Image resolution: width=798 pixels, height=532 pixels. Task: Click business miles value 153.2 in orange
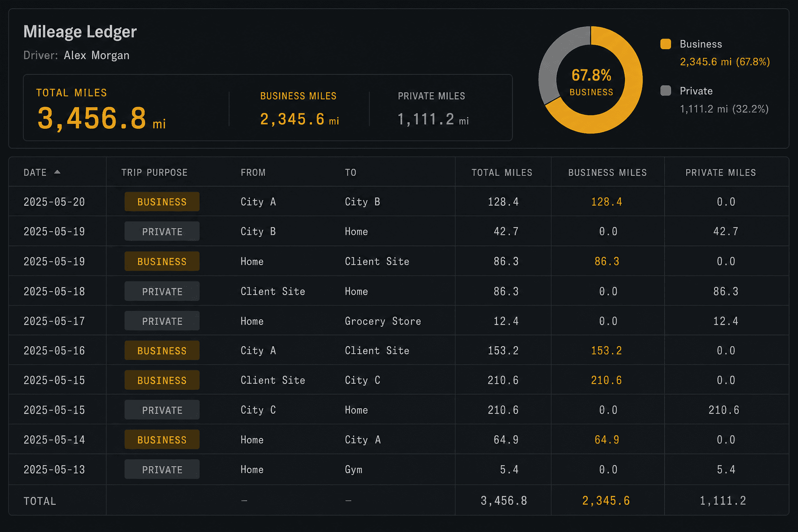point(606,350)
